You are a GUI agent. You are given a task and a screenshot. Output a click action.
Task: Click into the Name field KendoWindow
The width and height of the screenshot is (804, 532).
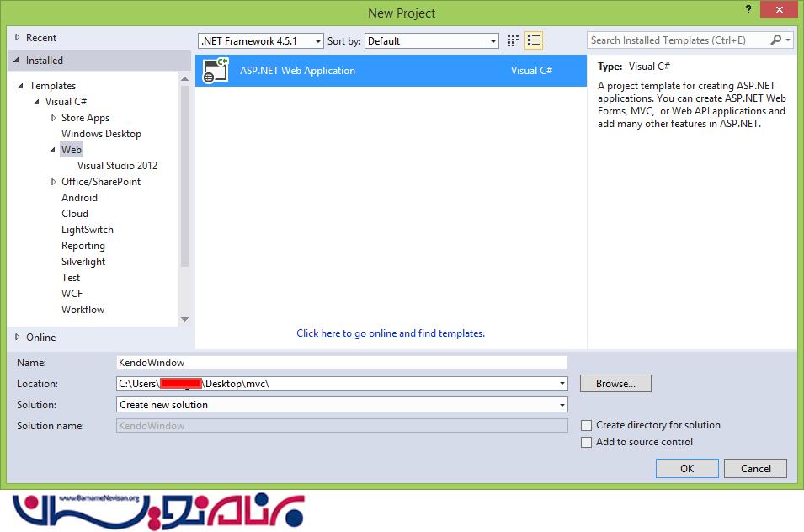[342, 362]
